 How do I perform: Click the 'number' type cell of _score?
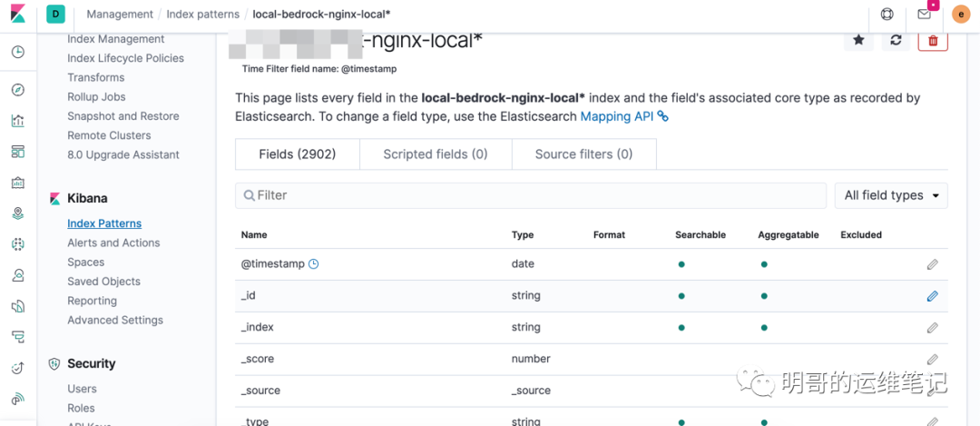coord(531,359)
